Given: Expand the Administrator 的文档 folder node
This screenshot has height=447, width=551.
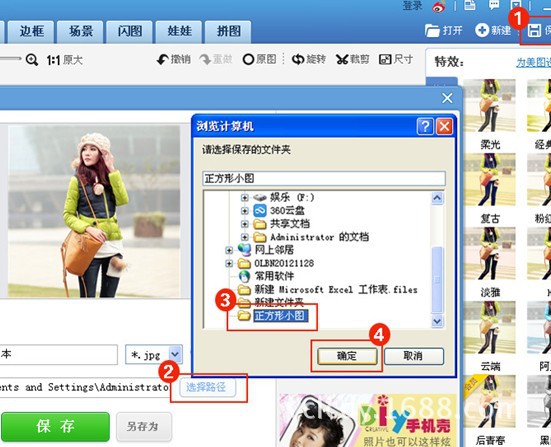Looking at the screenshot, I should pos(245,237).
